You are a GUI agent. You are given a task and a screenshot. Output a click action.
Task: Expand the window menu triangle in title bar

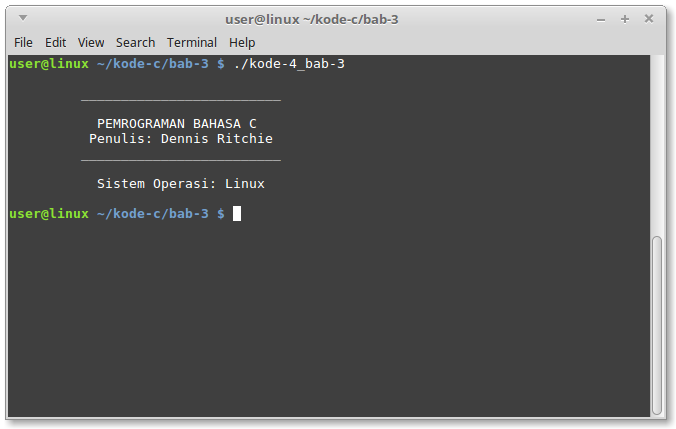point(23,18)
